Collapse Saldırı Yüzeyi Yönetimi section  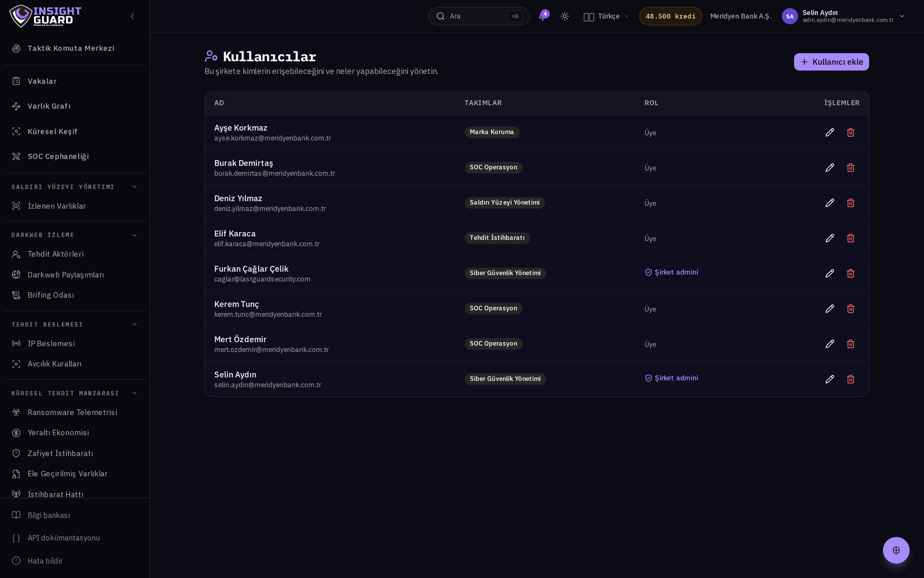click(x=135, y=187)
